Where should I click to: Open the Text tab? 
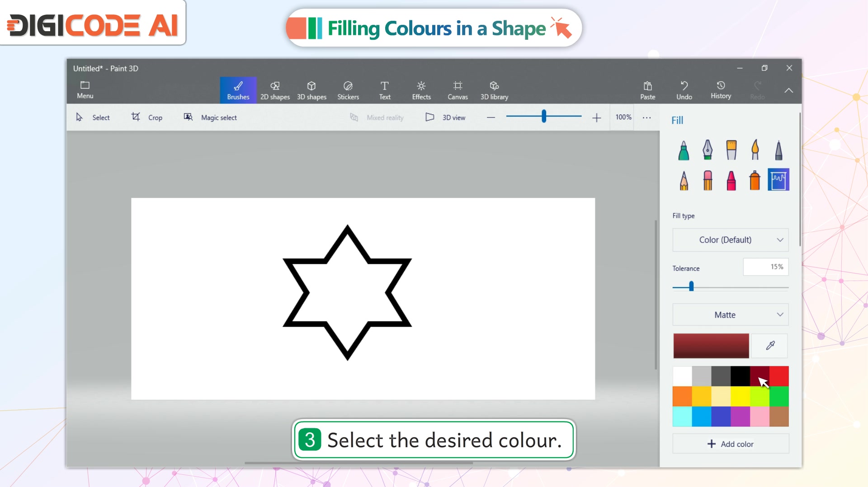(x=385, y=90)
